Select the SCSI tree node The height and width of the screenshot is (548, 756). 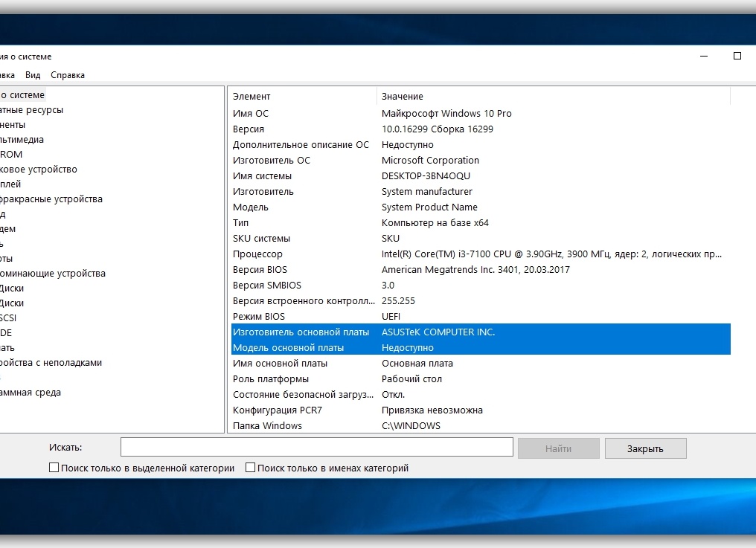coord(8,318)
